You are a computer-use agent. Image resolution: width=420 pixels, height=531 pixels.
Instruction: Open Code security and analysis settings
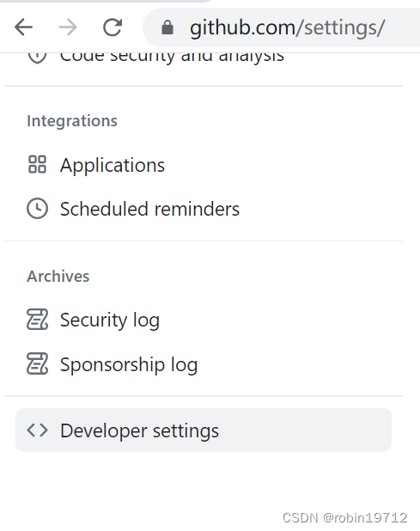click(172, 58)
